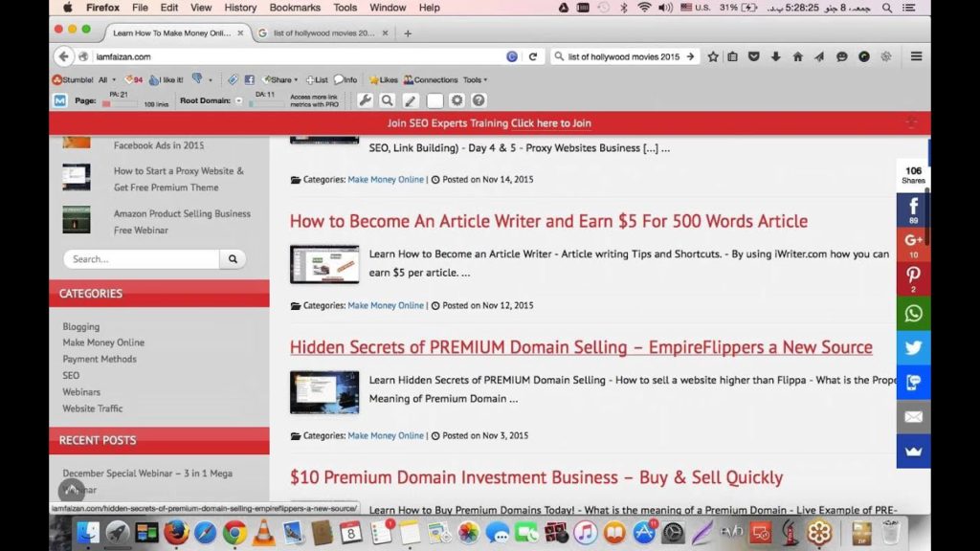Expand the arrow next to thumbs-down

(211, 80)
